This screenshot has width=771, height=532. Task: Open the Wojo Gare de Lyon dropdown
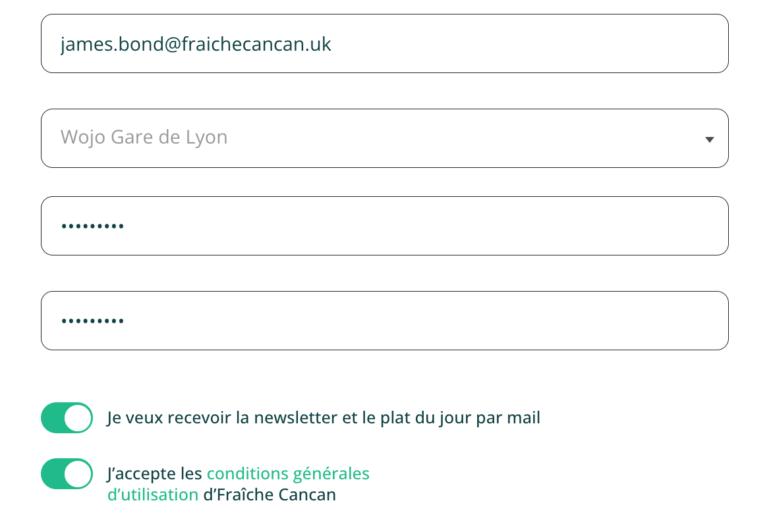point(385,138)
